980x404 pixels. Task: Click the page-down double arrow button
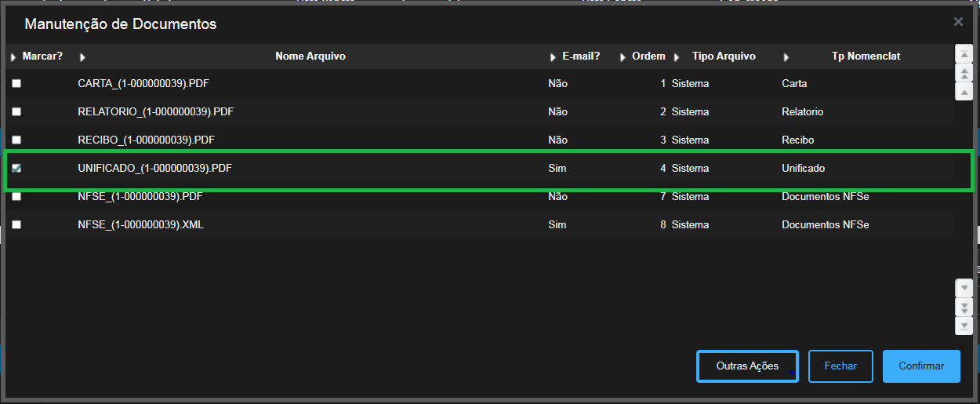[964, 307]
